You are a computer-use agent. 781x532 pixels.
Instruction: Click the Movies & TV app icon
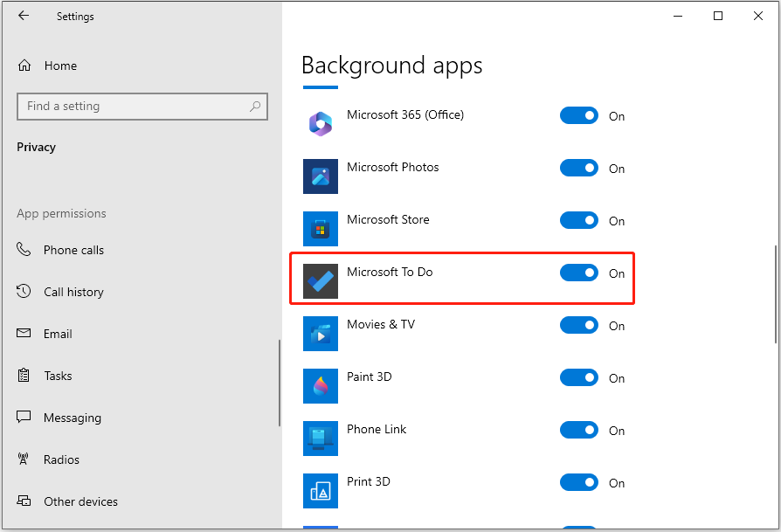[x=321, y=333]
